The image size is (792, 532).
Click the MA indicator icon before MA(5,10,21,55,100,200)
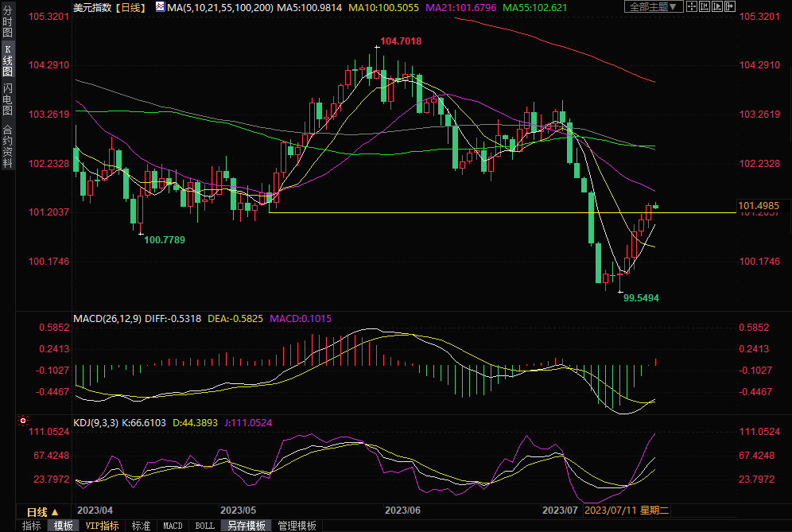[x=160, y=7]
